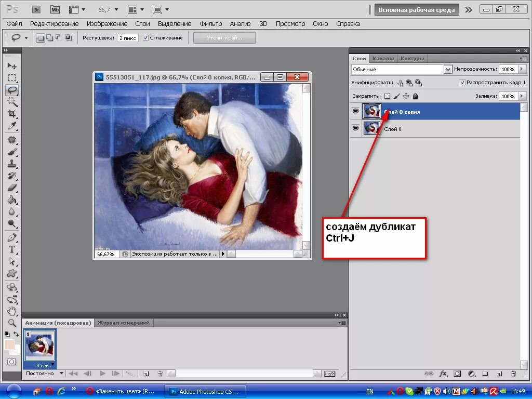Select the Move tool
This screenshot has height=399, width=532.
(x=12, y=65)
